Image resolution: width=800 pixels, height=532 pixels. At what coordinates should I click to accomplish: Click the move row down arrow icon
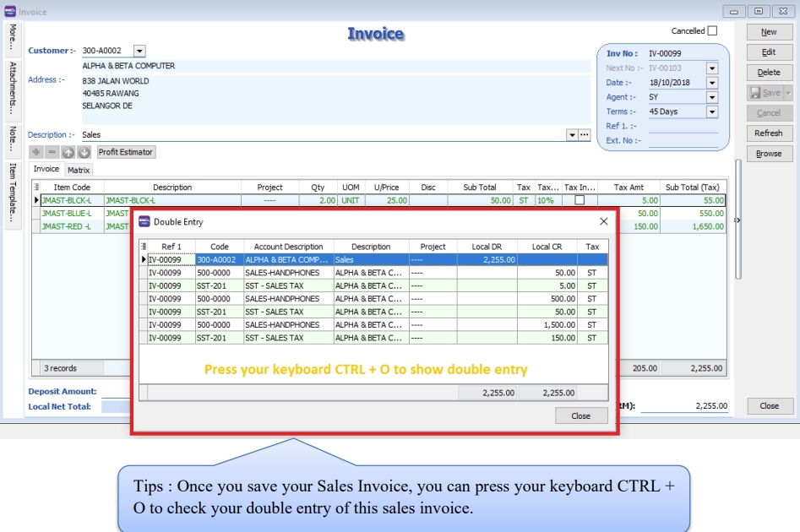coord(84,153)
